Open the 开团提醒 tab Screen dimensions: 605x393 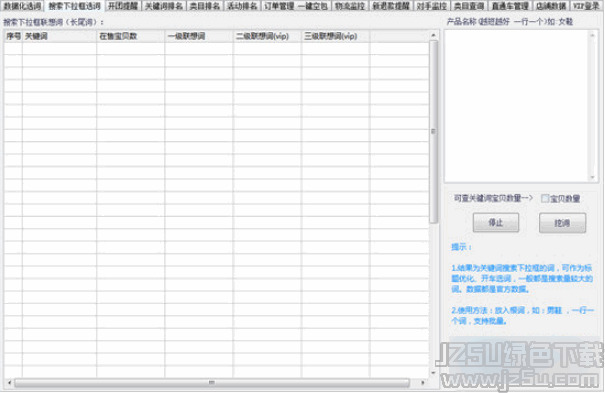tap(123, 6)
